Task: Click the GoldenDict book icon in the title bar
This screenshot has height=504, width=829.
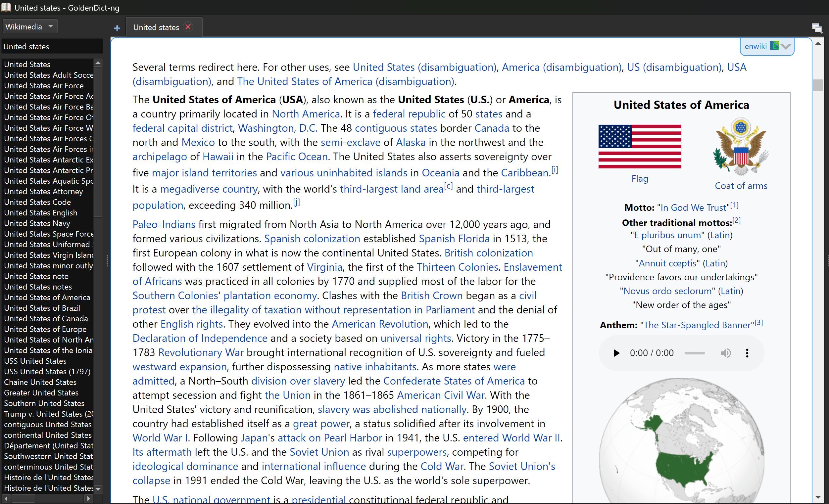Action: tap(6, 7)
